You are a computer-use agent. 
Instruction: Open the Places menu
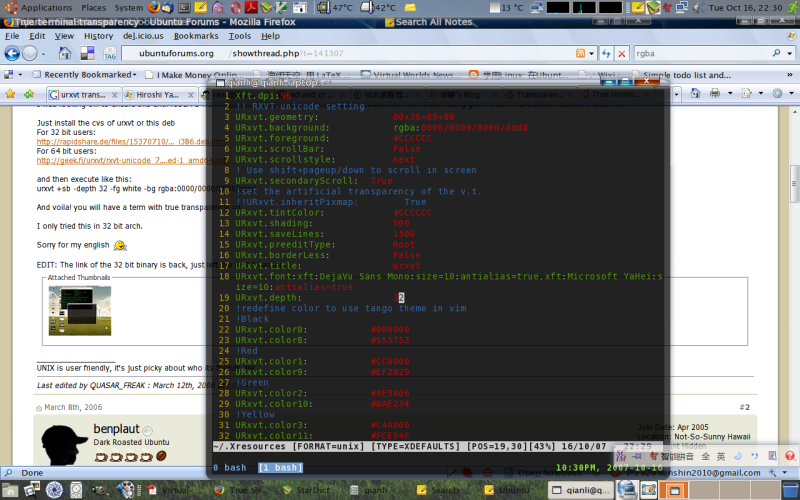pyautogui.click(x=93, y=8)
